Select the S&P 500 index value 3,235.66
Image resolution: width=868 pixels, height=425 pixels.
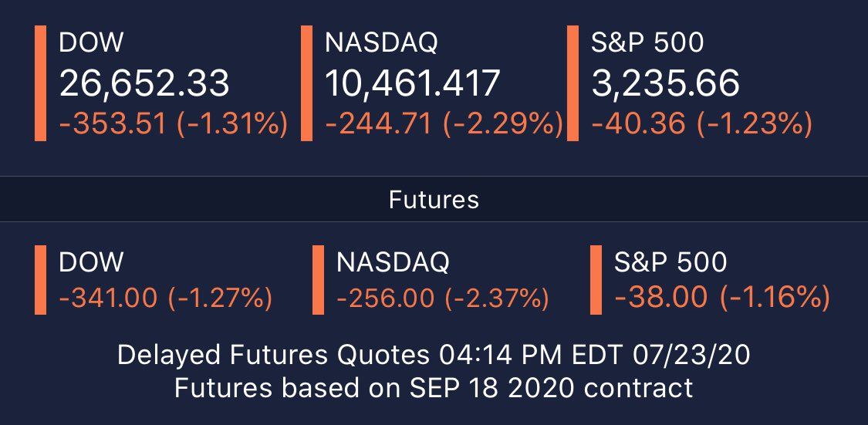point(665,83)
